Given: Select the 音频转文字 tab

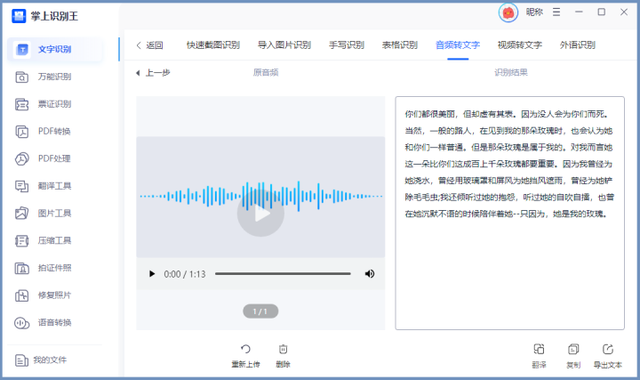Looking at the screenshot, I should click(458, 45).
